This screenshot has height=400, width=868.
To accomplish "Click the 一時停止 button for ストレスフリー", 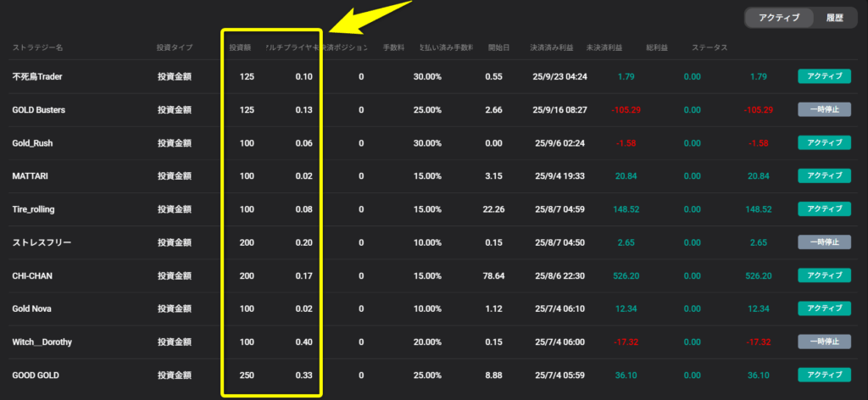I will point(824,242).
